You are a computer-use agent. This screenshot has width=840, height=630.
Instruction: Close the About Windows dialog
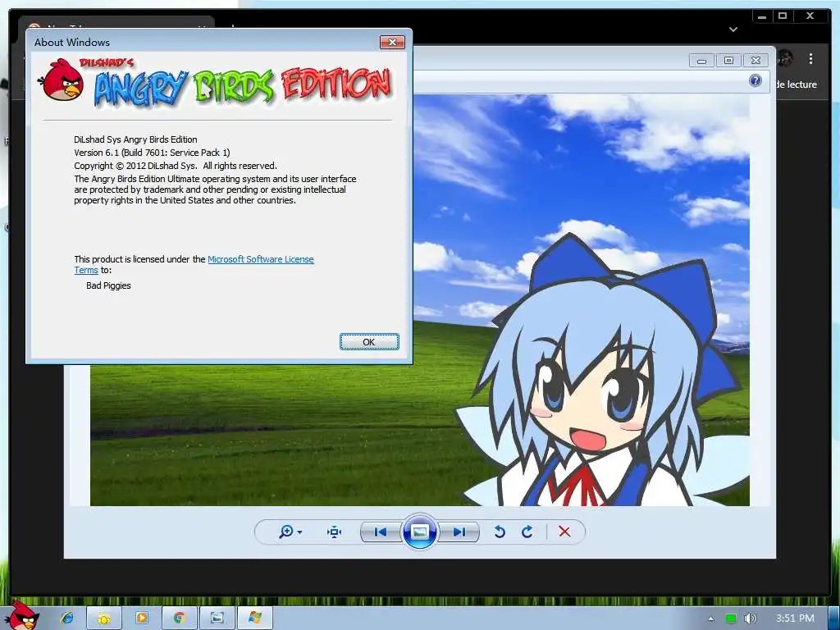(x=392, y=43)
